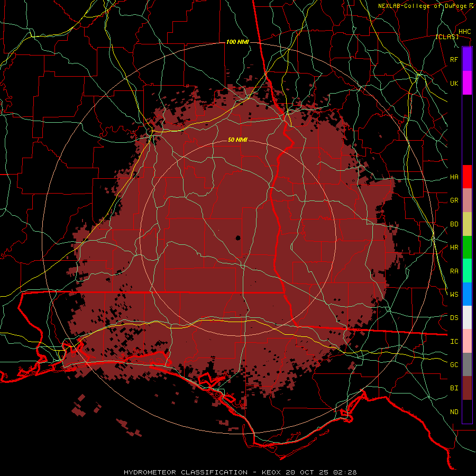476x476 pixels.
Task: Click the '50 NMI' range ring label
Action: click(237, 140)
